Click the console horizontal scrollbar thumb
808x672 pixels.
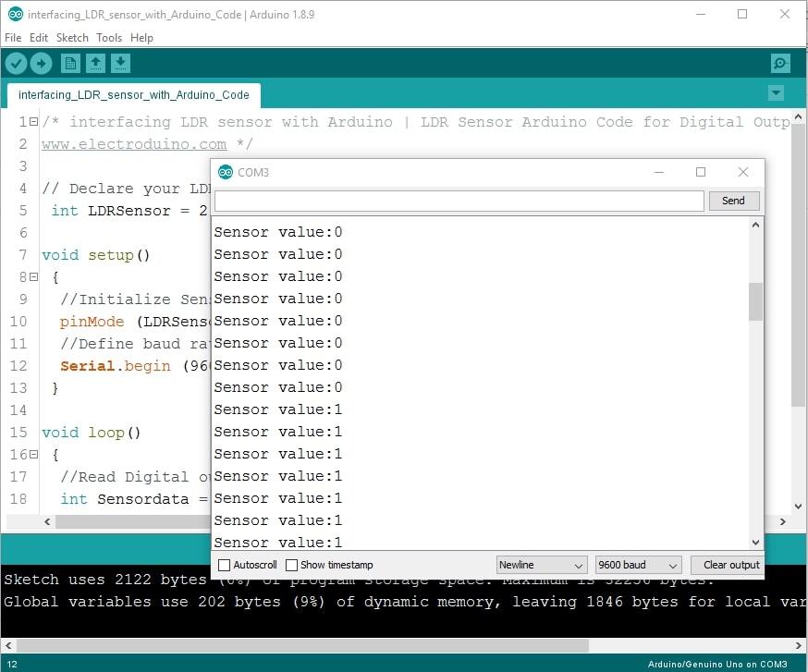pyautogui.click(x=303, y=645)
